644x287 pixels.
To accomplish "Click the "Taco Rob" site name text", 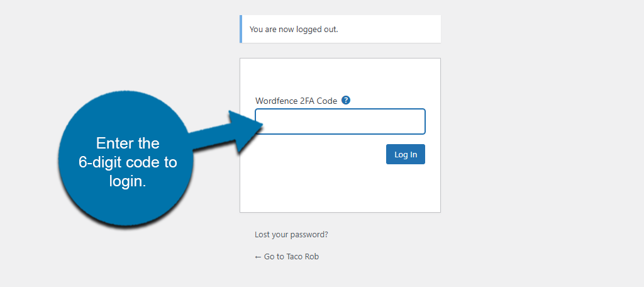I will 303,257.
